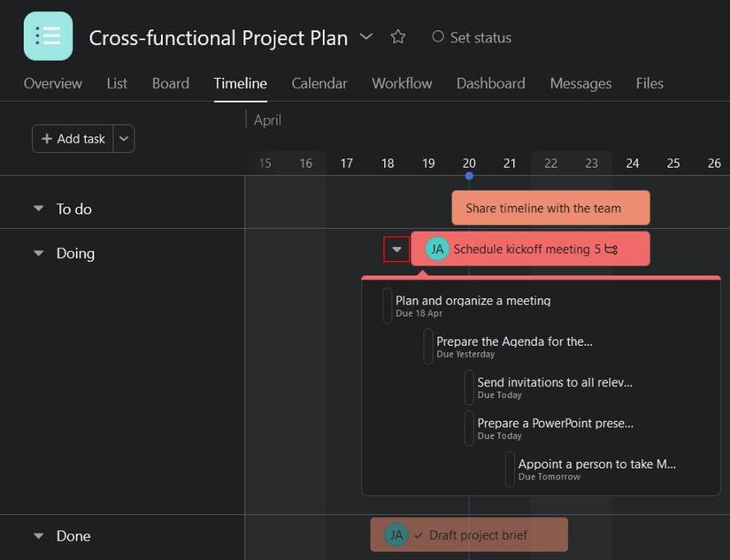Click JA avatar on Schedule kickoff meeting
The height and width of the screenshot is (560, 730).
(x=437, y=249)
